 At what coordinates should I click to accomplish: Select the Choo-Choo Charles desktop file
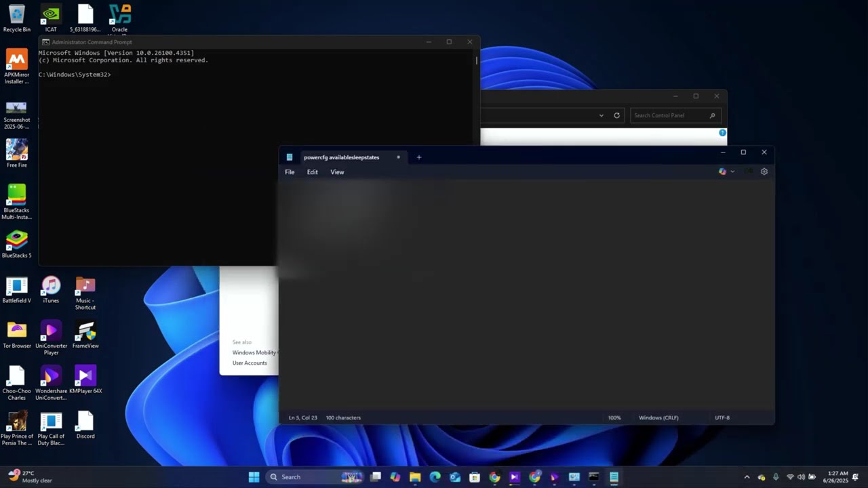click(16, 383)
